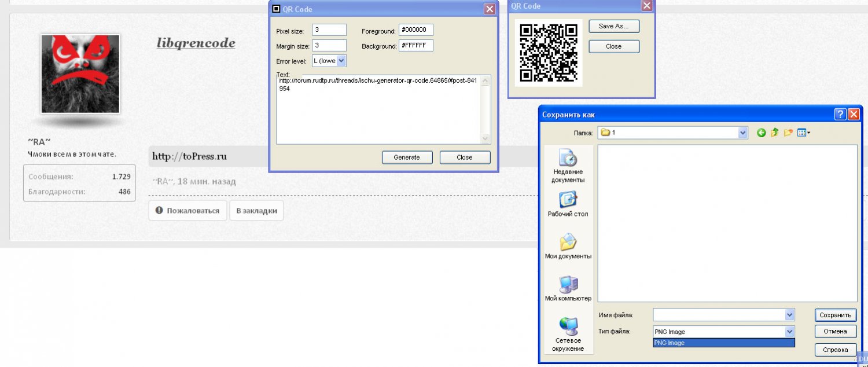Click the В закладки button

tap(256, 211)
